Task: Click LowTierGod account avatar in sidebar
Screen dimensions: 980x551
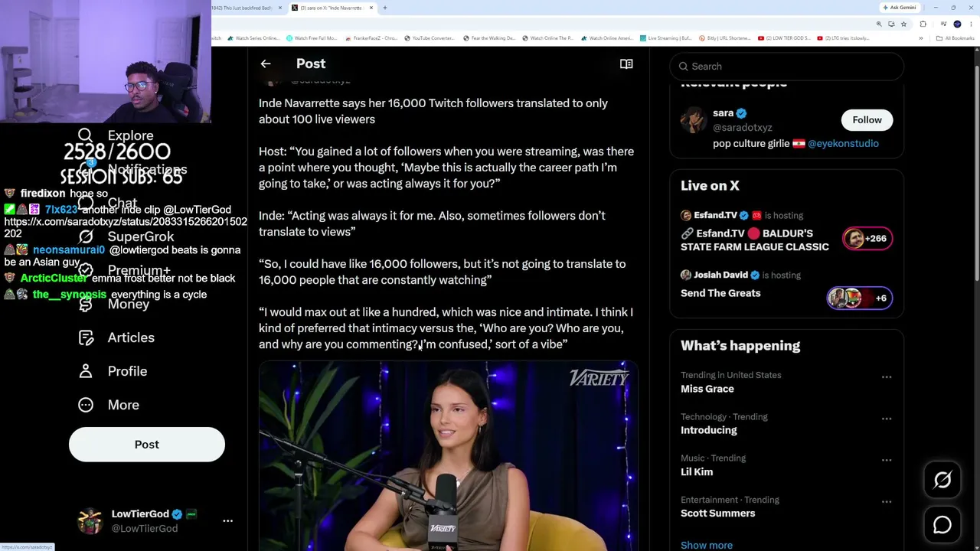Action: 90,521
